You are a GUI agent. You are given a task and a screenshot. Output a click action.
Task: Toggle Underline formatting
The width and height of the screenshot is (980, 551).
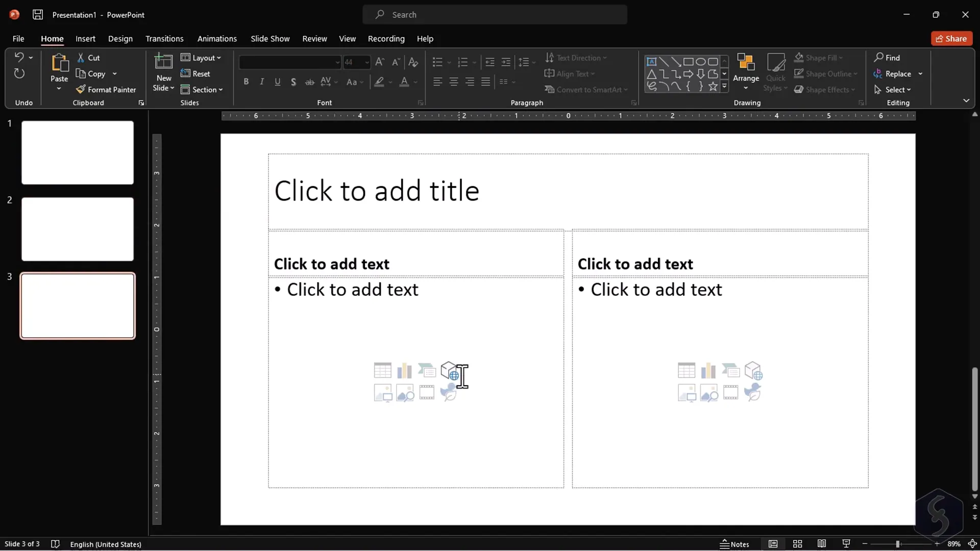tap(278, 82)
